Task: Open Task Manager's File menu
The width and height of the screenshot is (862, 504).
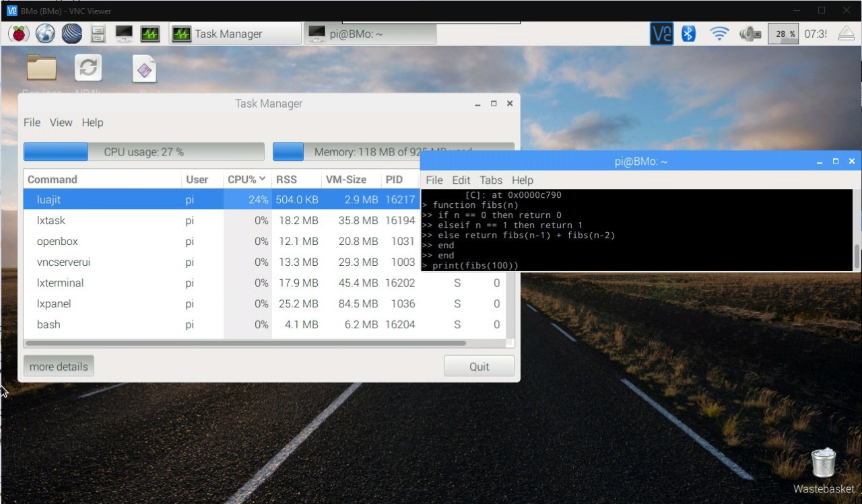Action: (x=32, y=122)
